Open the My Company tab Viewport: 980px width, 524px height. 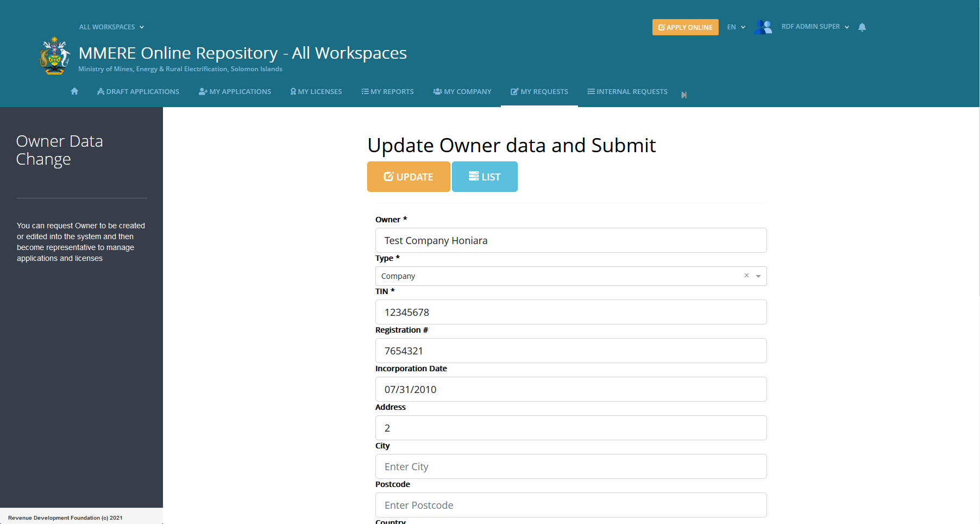462,91
